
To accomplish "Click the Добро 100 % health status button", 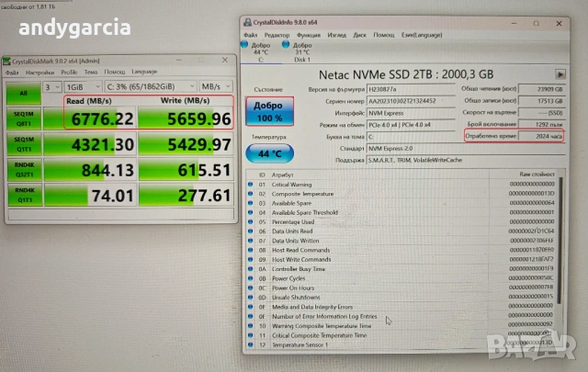I will click(x=269, y=111).
